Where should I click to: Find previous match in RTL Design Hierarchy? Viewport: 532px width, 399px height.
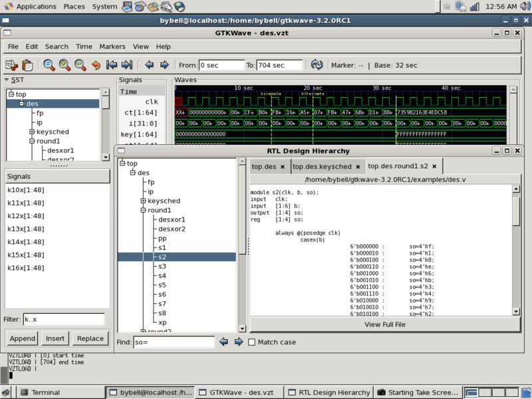(223, 342)
